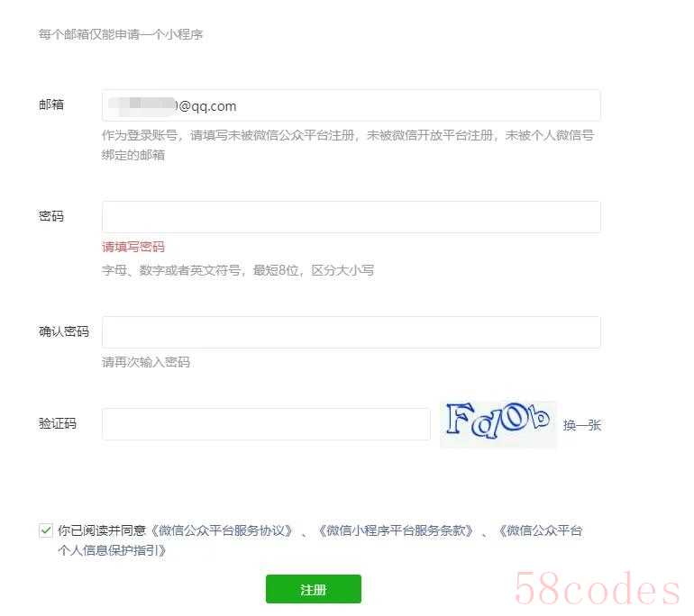
Task: Click the 邮箱 field label
Action: click(51, 104)
